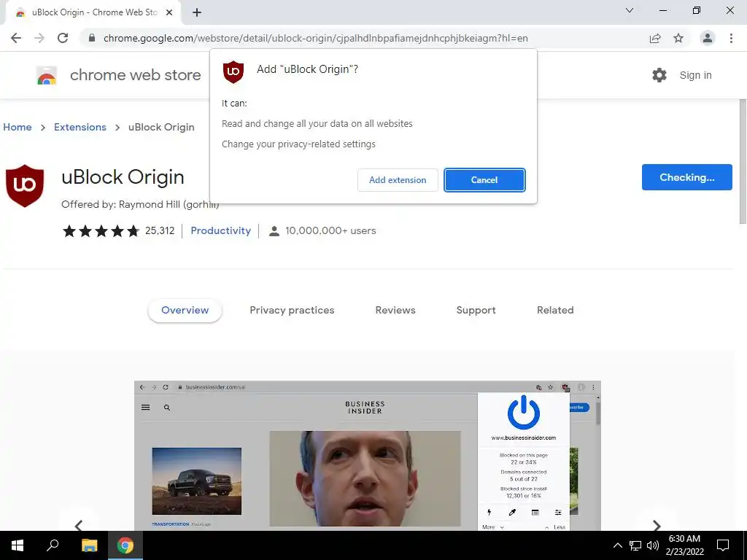Click the extension preview screenshot
747x560 pixels.
point(368,456)
